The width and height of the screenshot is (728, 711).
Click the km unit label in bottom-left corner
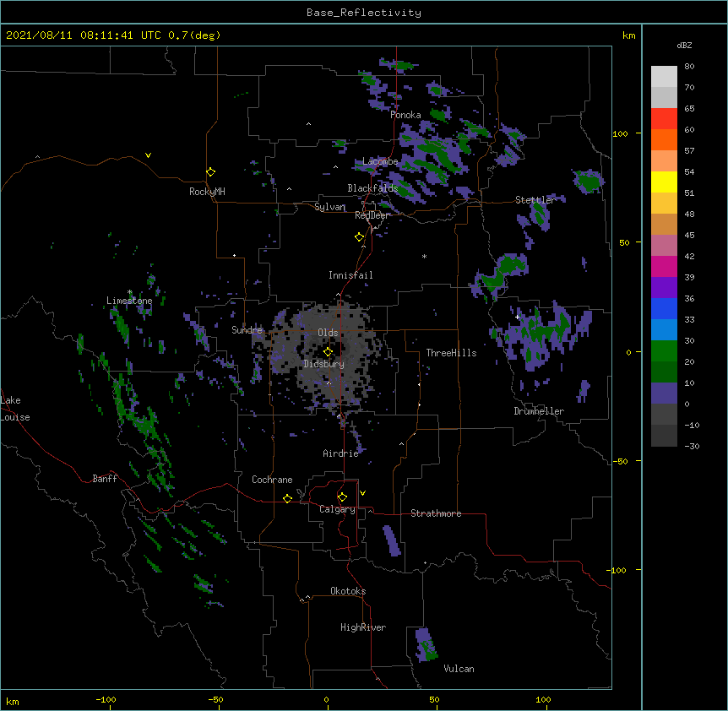click(x=13, y=702)
